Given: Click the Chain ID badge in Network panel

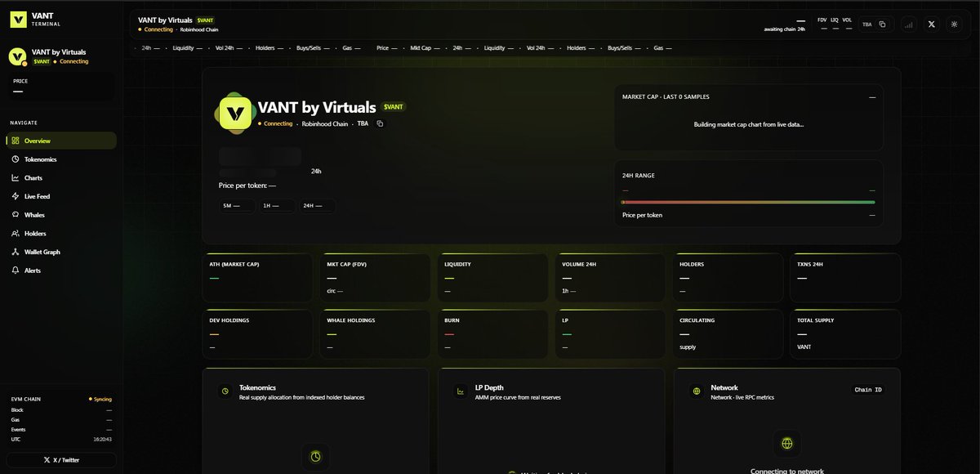Looking at the screenshot, I should tap(868, 390).
